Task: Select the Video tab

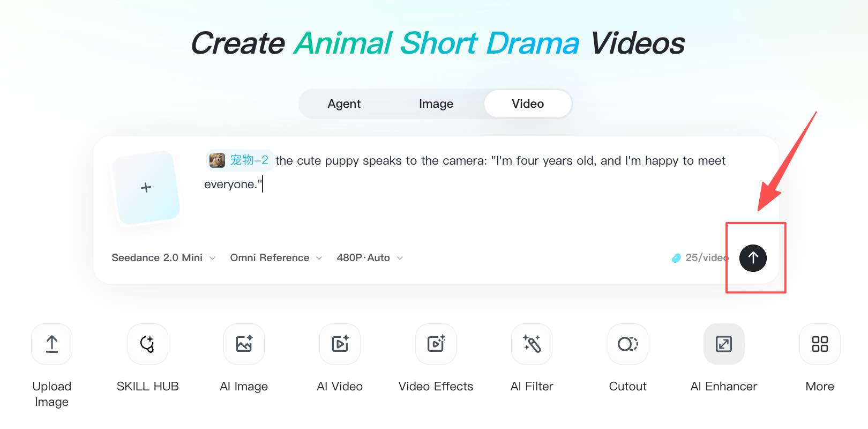Action: pyautogui.click(x=528, y=103)
